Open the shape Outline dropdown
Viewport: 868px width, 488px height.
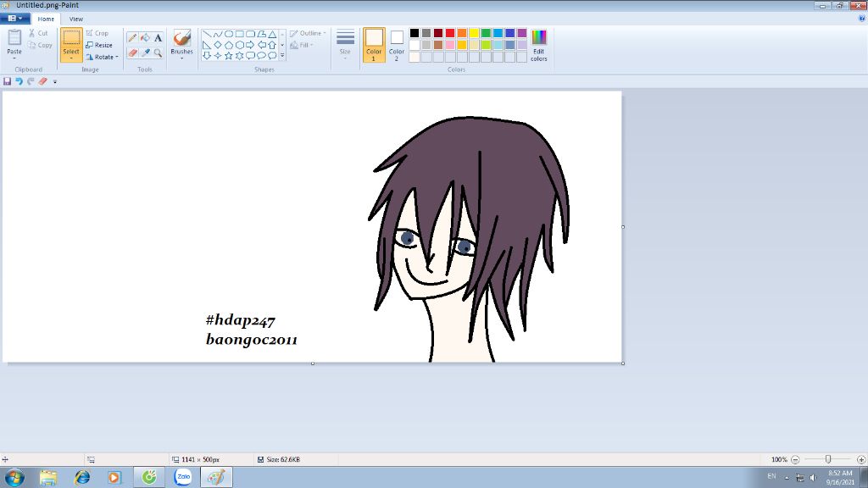coord(308,33)
